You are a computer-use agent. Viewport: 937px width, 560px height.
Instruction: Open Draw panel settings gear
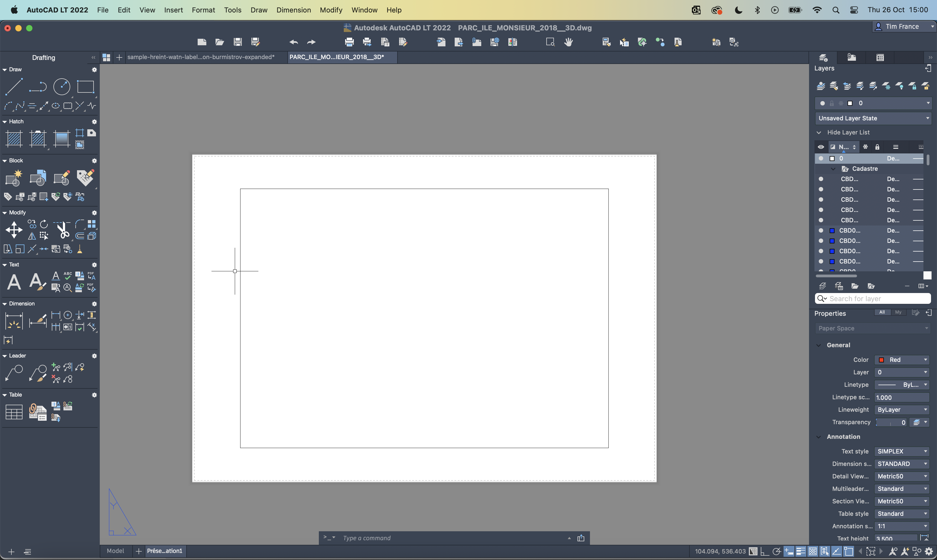[x=94, y=70]
